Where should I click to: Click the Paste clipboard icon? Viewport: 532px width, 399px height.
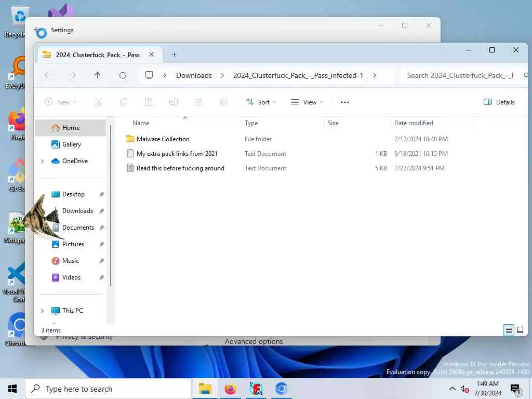point(148,102)
